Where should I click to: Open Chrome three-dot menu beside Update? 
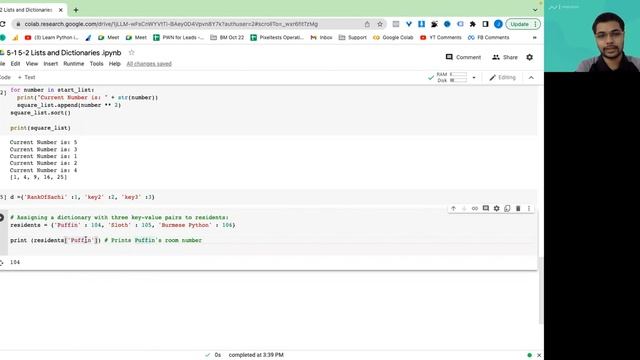(535, 24)
